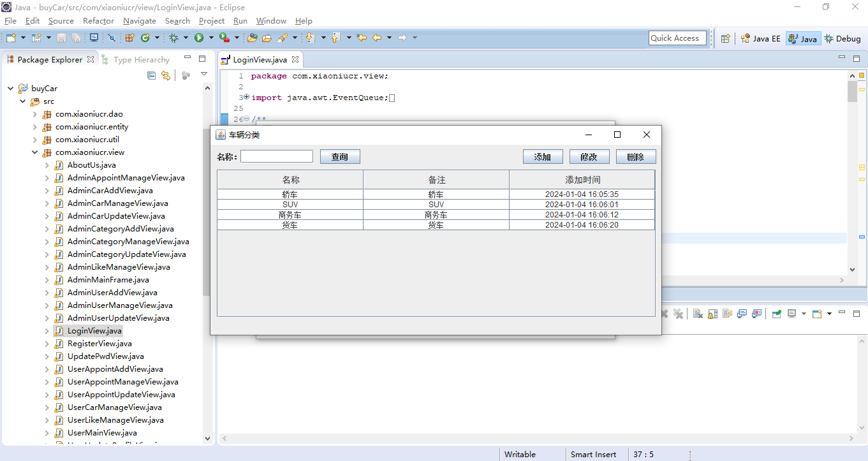The width and height of the screenshot is (868, 461).
Task: Open the Debug configurations dropdown arrow
Action: (x=186, y=38)
